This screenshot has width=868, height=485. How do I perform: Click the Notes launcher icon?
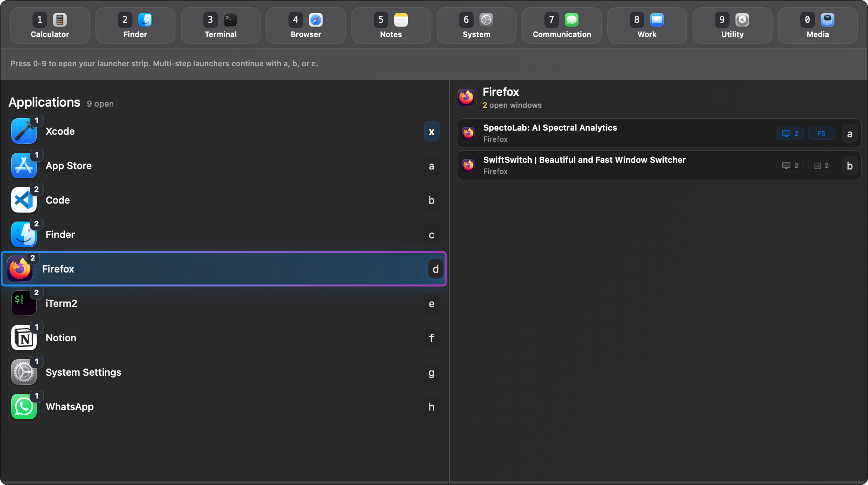[401, 20]
